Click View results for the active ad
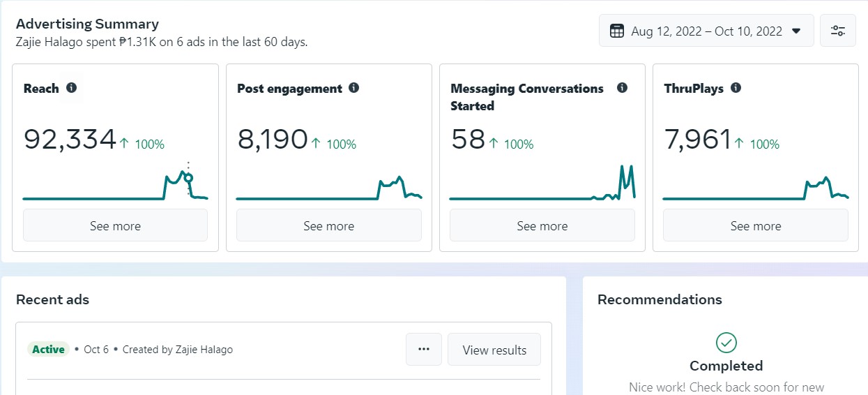Screen dimensions: 868x395 [494, 350]
